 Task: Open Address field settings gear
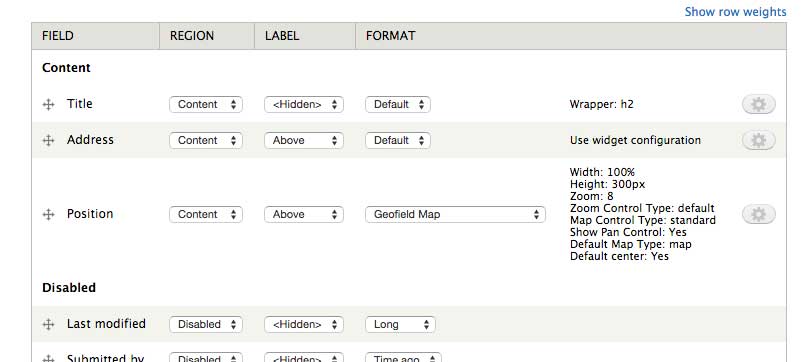point(759,140)
